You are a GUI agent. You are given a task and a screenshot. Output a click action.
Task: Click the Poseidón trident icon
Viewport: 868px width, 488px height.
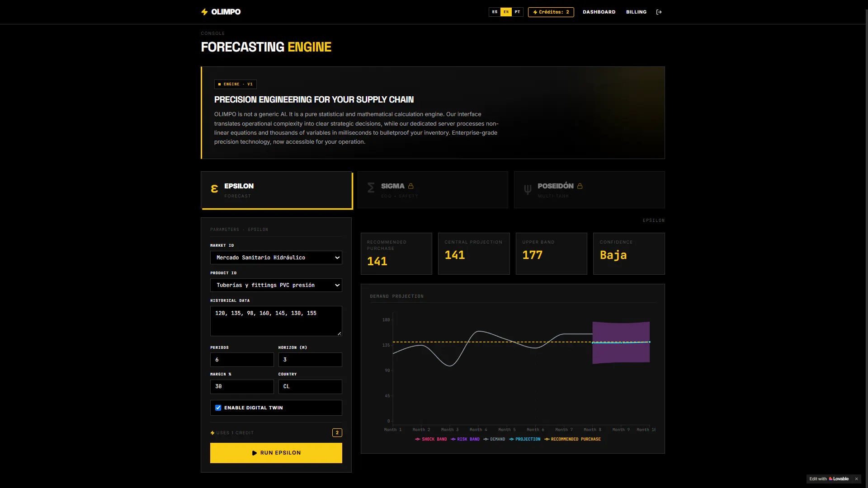coord(527,189)
